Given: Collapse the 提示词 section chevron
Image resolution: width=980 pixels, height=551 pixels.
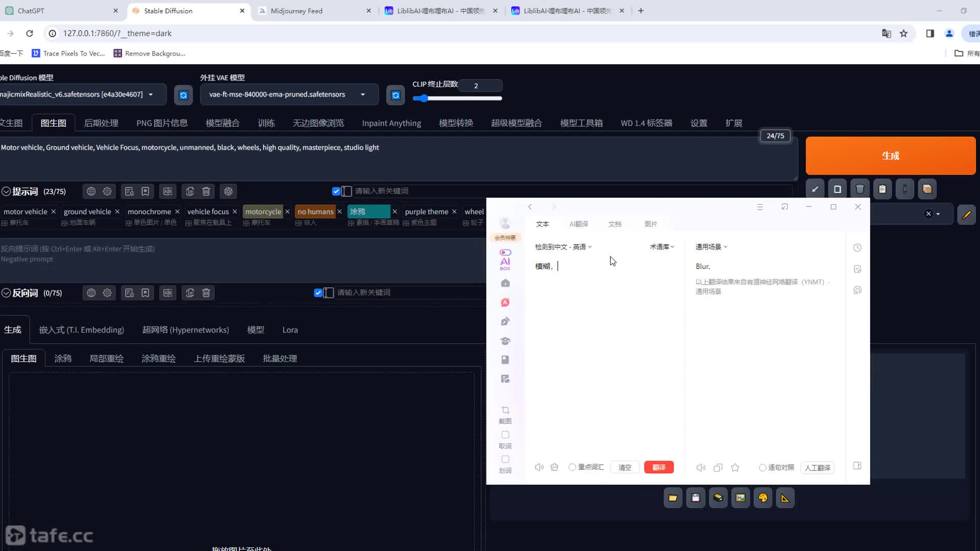Looking at the screenshot, I should coord(6,191).
